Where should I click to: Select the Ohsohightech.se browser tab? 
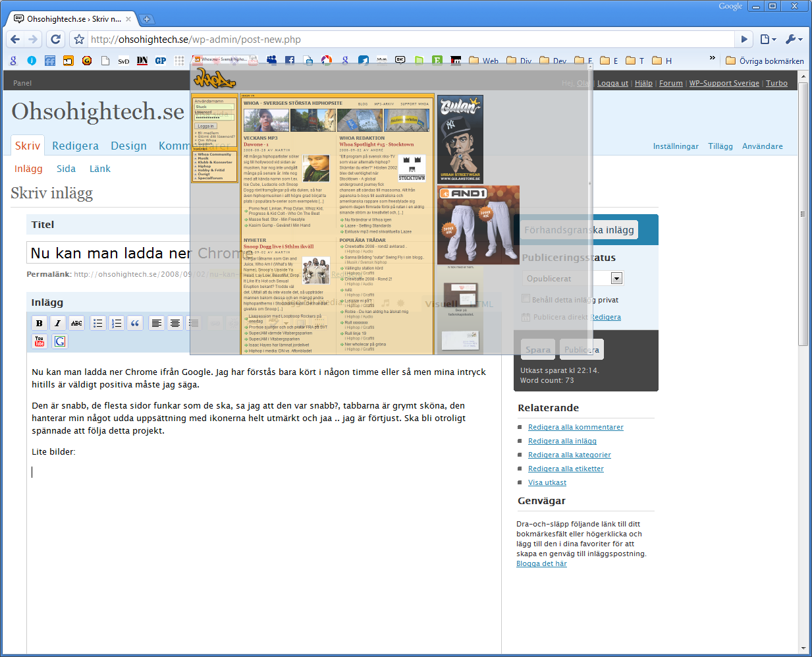pos(72,19)
